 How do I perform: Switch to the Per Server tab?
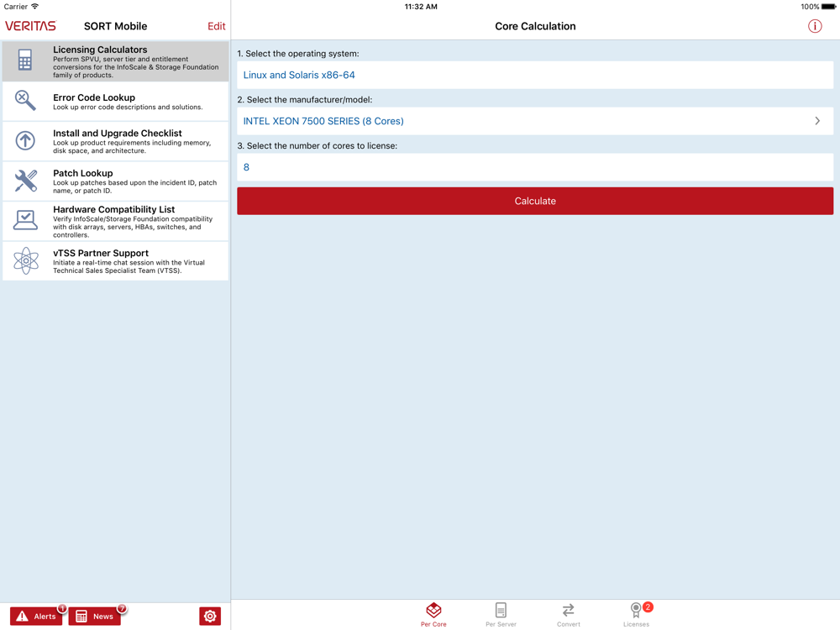click(501, 615)
